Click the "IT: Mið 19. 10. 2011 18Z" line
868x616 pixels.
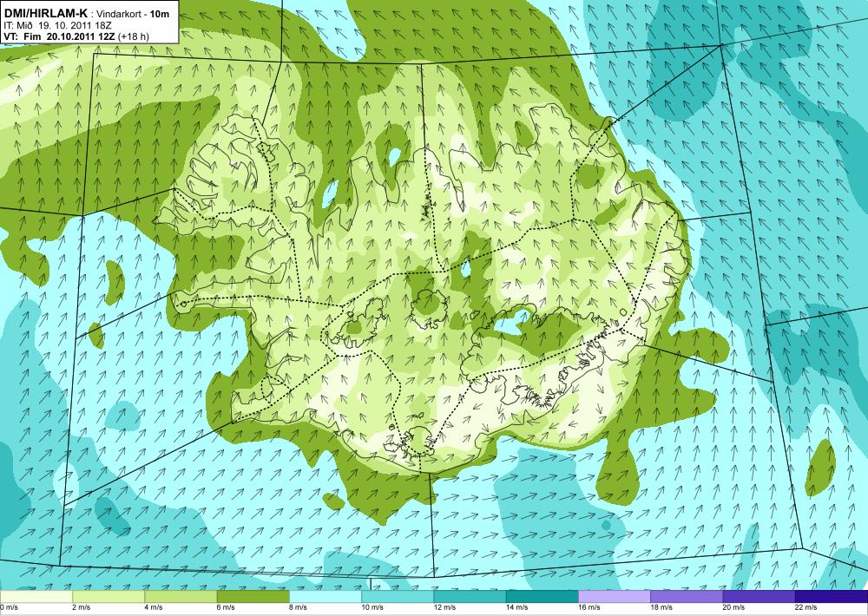(57, 25)
